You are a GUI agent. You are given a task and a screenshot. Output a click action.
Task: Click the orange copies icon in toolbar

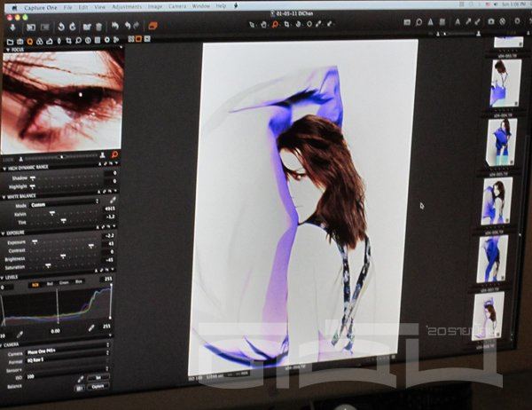point(153,26)
